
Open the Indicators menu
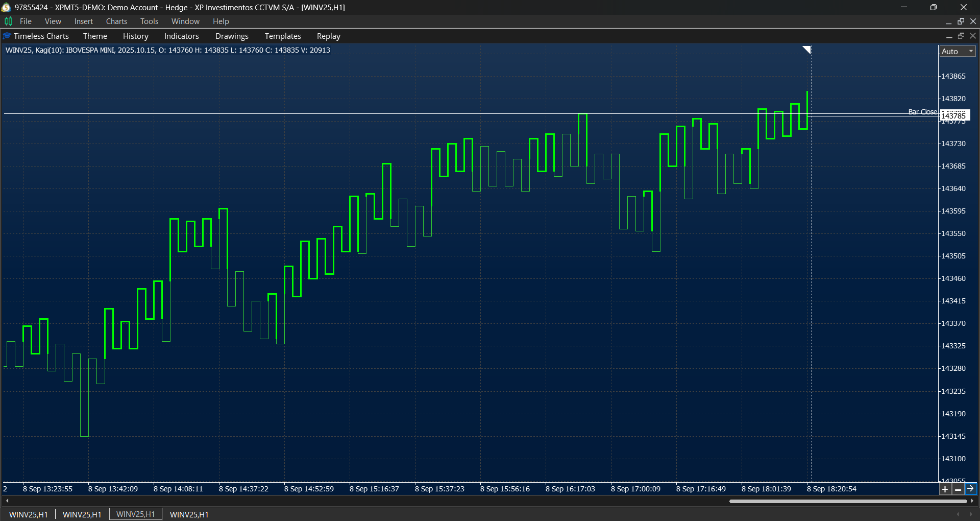pos(181,36)
